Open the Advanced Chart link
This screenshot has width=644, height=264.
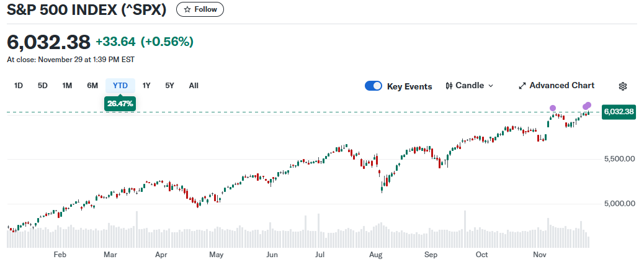pos(561,86)
